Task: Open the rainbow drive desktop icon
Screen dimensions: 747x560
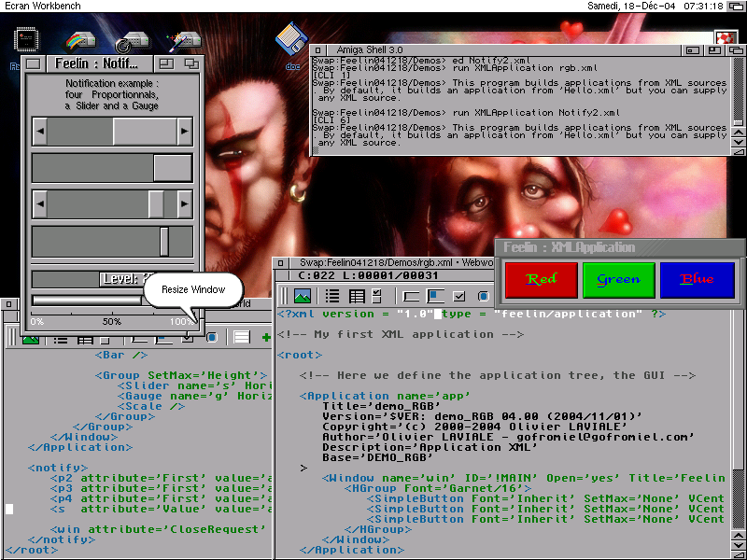Action: click(81, 42)
